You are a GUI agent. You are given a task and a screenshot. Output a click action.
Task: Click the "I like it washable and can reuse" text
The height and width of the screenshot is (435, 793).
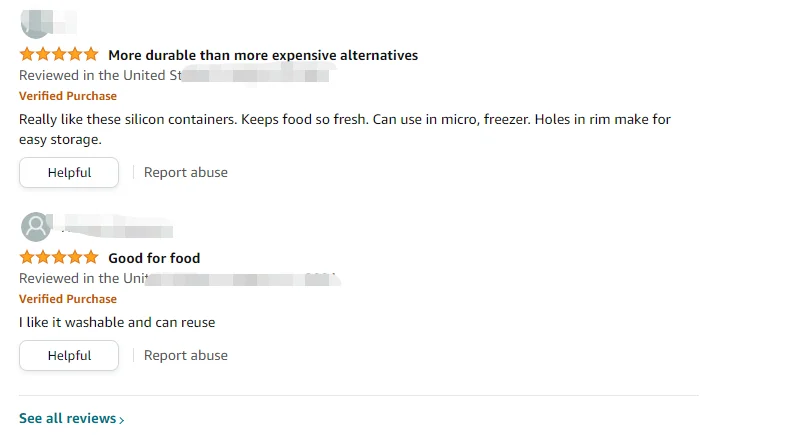pyautogui.click(x=117, y=322)
